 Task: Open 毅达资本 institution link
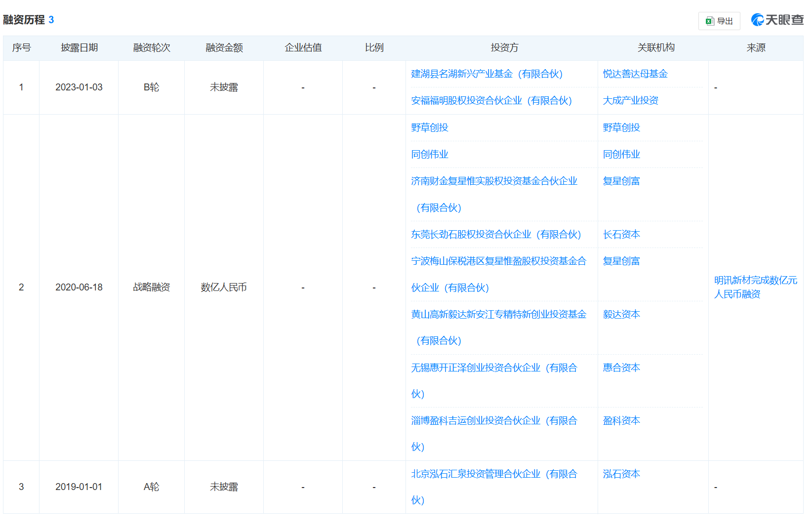pos(621,314)
